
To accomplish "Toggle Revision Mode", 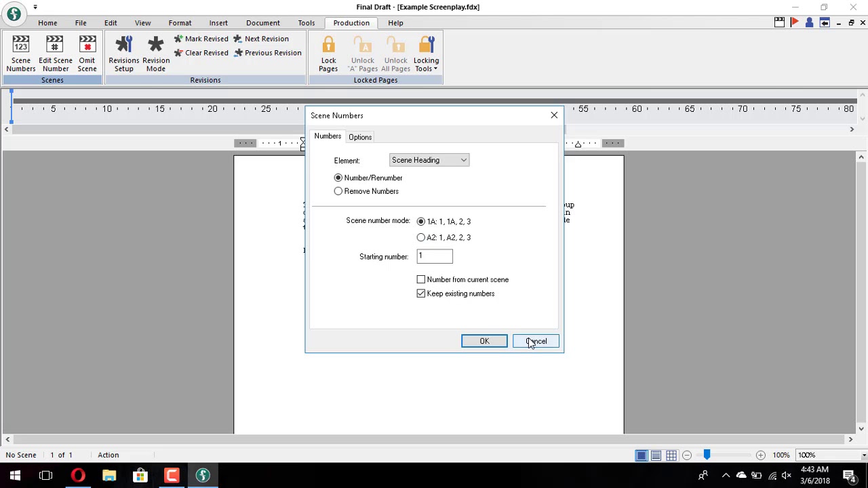I will [x=156, y=54].
